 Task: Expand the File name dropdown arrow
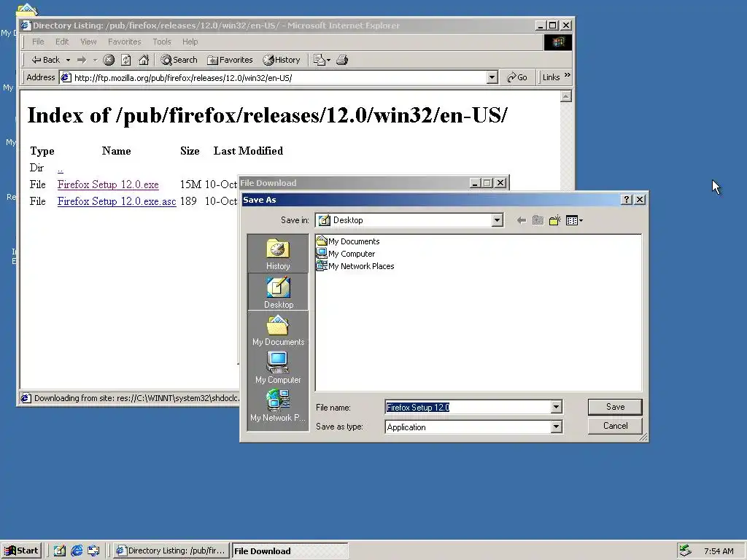click(x=556, y=407)
